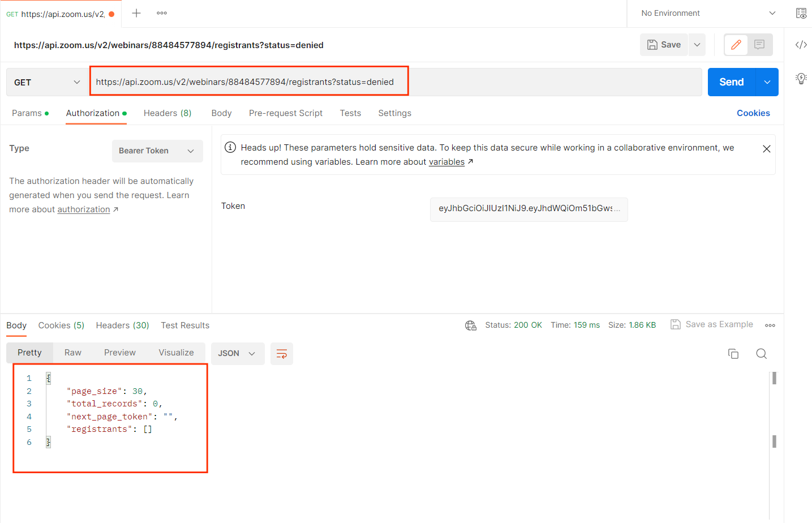Image resolution: width=812 pixels, height=523 pixels.
Task: Open the Headers (8) request tab
Action: [167, 113]
